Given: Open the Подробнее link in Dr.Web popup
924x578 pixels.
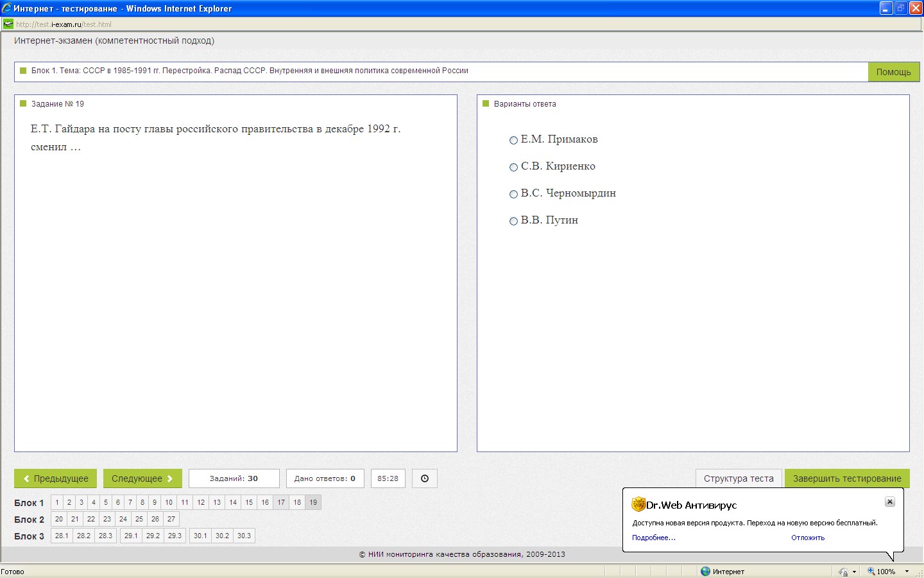Looking at the screenshot, I should coord(653,538).
